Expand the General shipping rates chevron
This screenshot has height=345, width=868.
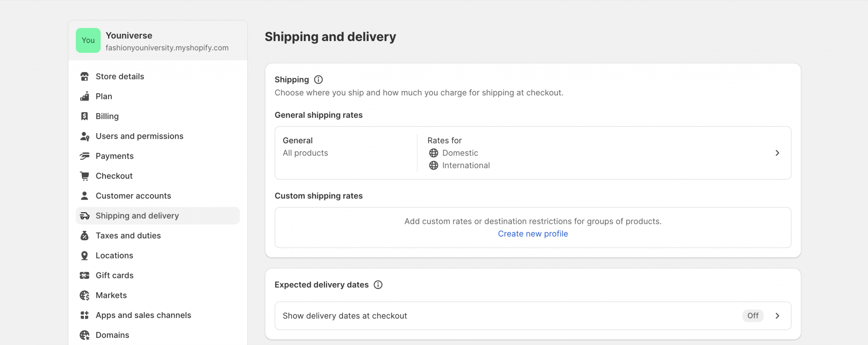777,153
